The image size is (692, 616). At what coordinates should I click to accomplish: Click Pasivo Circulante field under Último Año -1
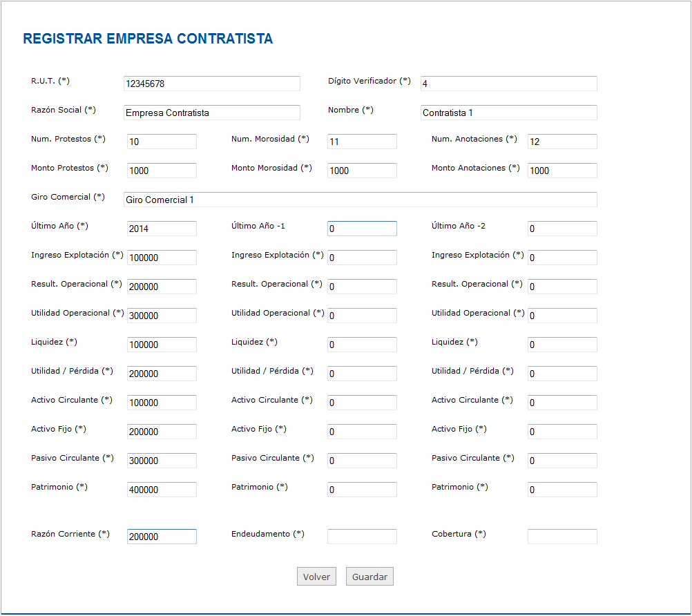pyautogui.click(x=362, y=461)
